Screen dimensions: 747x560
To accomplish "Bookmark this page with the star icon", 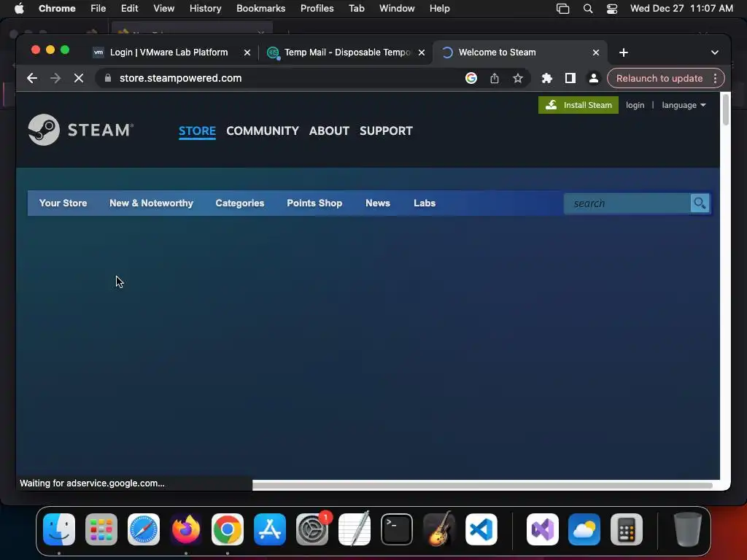I will point(518,78).
